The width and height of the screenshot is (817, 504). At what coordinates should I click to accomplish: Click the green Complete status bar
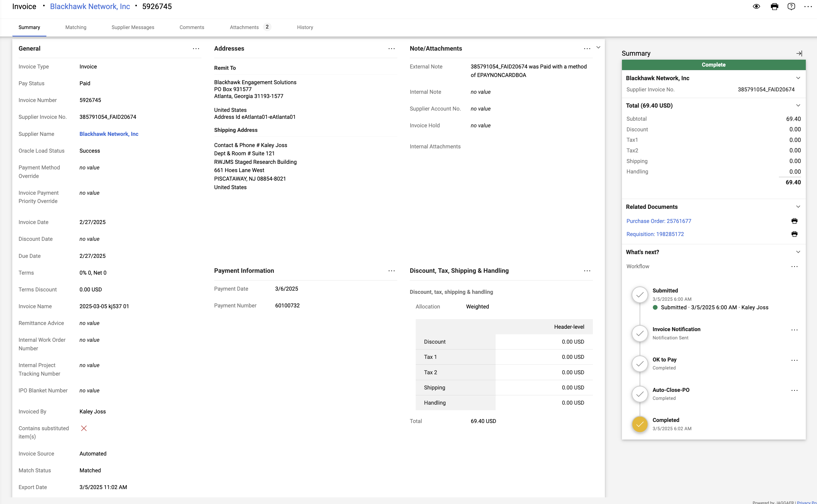(713, 65)
